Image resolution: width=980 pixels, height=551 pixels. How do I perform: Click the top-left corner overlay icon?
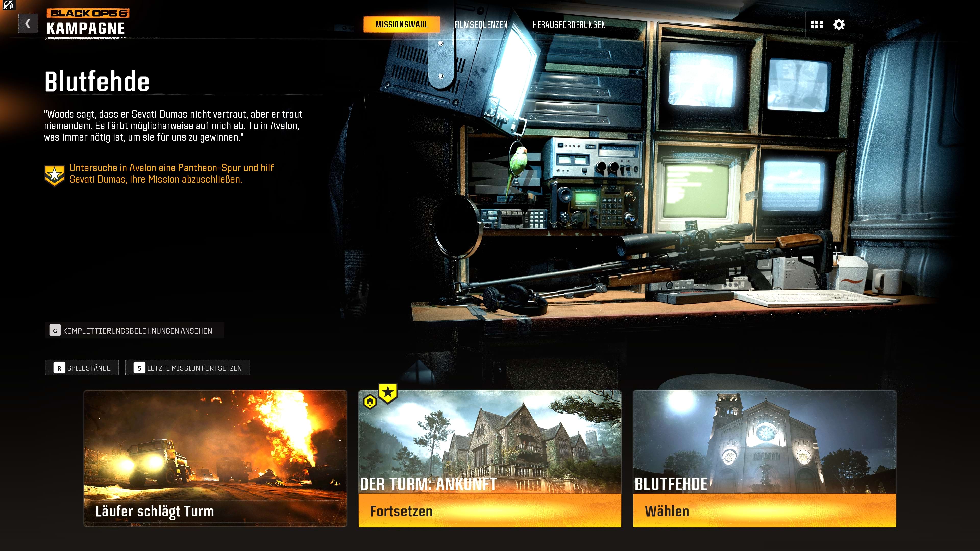(x=8, y=5)
